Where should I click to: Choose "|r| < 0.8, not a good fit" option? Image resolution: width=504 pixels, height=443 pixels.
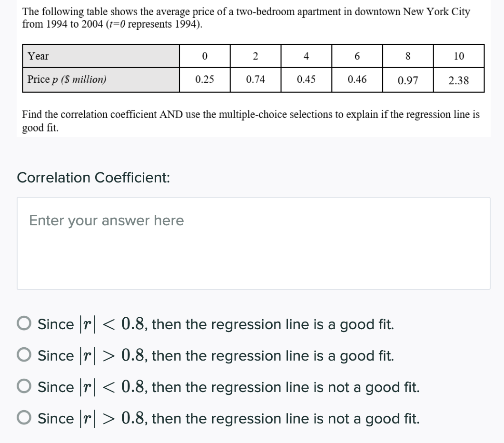[x=25, y=387]
